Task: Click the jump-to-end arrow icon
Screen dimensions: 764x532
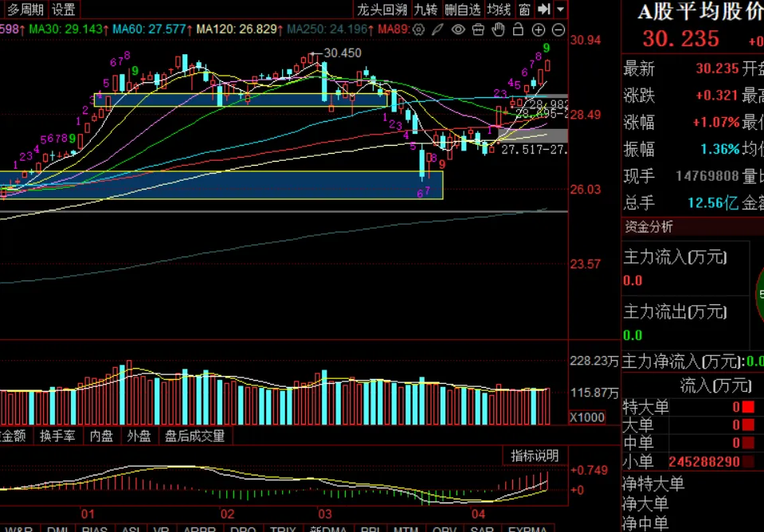Action: pos(543,9)
